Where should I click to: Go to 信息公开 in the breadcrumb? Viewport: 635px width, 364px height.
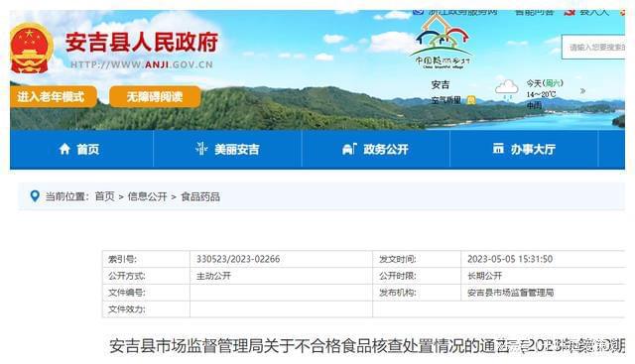(148, 196)
